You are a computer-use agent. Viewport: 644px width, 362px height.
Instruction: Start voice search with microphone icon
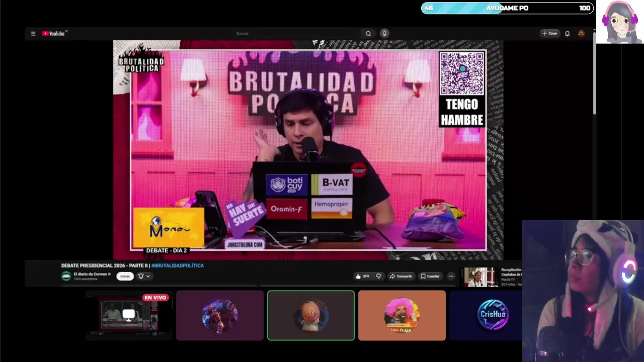[x=384, y=34]
